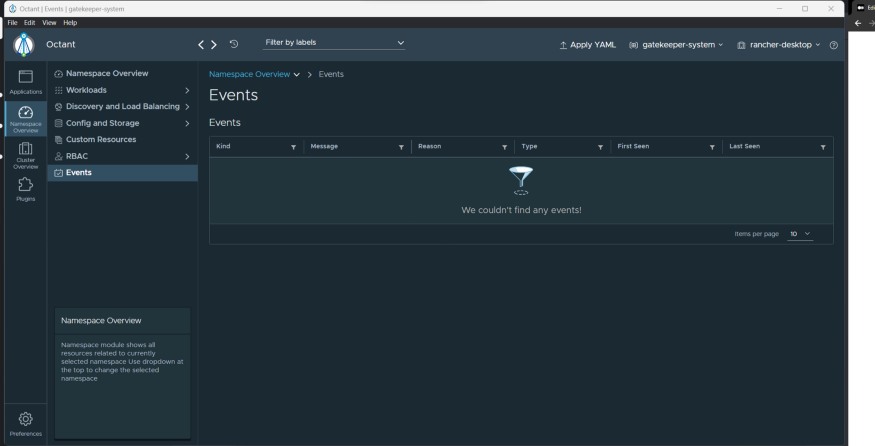Select the Cluster Overview sidebar icon
Image resolution: width=875 pixels, height=446 pixels.
point(26,154)
